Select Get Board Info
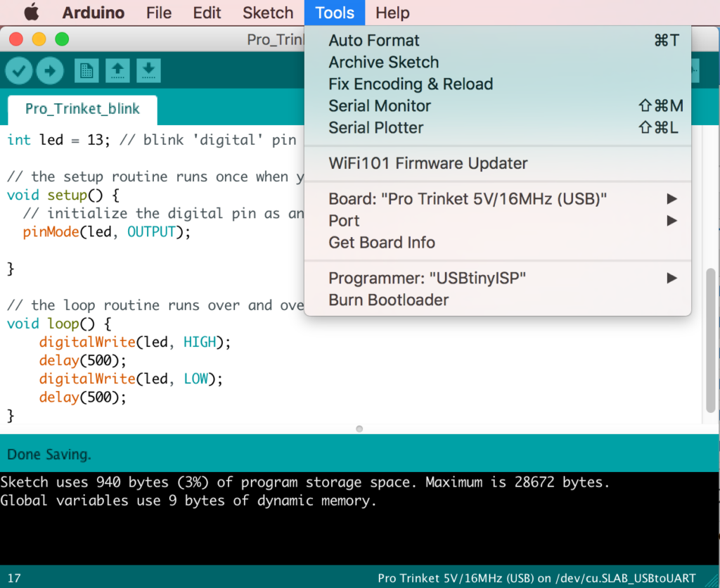Image resolution: width=720 pixels, height=588 pixels. 381,243
